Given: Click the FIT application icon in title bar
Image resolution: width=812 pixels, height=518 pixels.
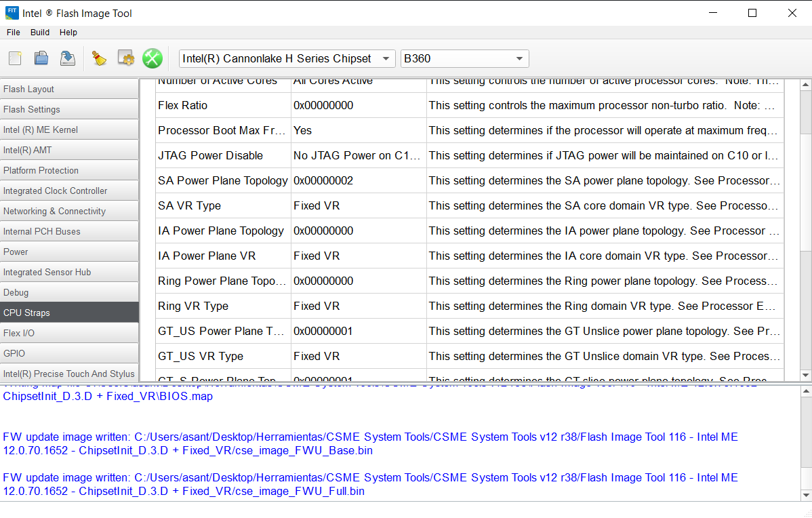Looking at the screenshot, I should (x=12, y=12).
